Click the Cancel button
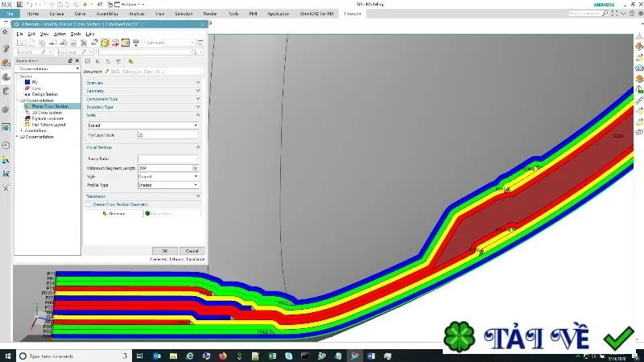This screenshot has height=362, width=644. click(x=192, y=251)
